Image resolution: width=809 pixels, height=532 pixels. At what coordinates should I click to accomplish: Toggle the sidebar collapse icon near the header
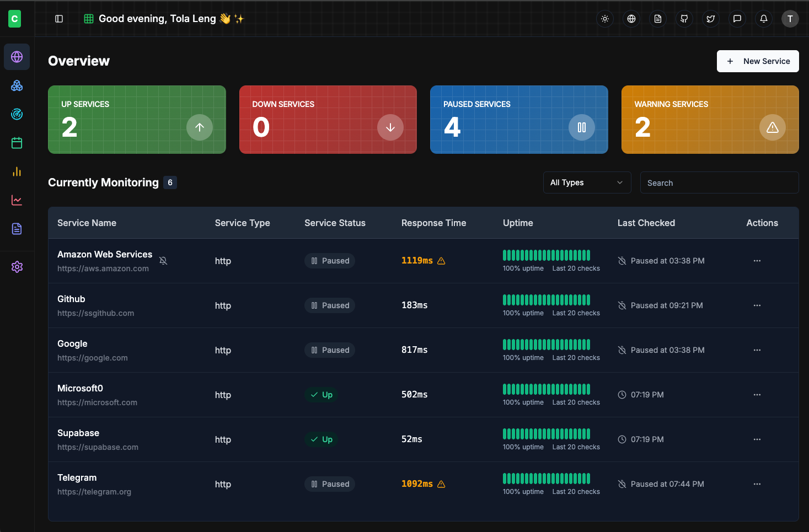[58, 18]
